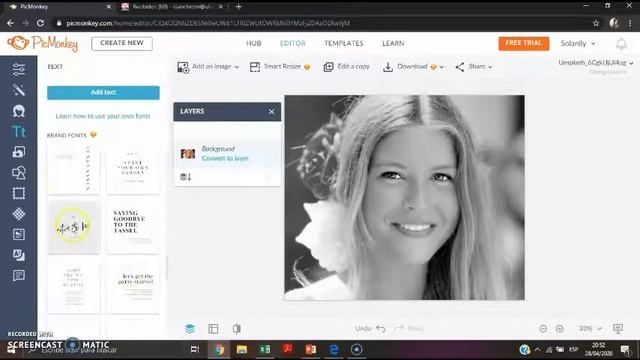Reload the page in Chrome
The width and height of the screenshot is (640, 360).
click(x=40, y=23)
